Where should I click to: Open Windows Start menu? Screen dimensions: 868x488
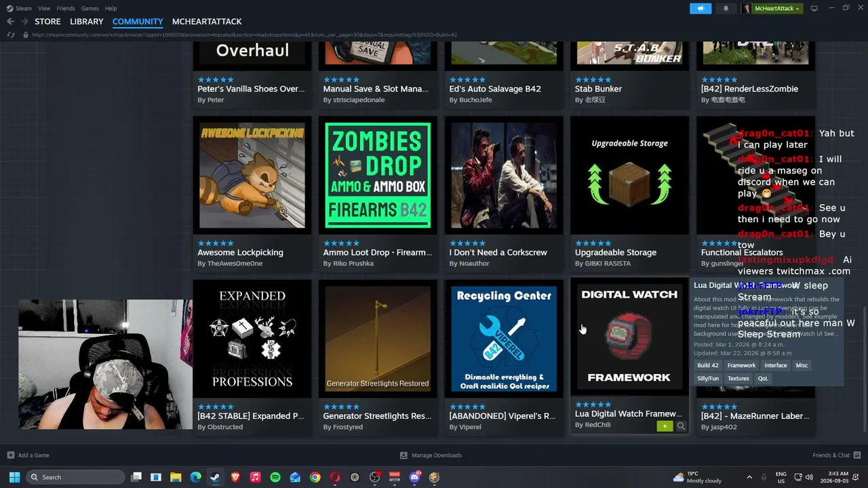click(14, 477)
